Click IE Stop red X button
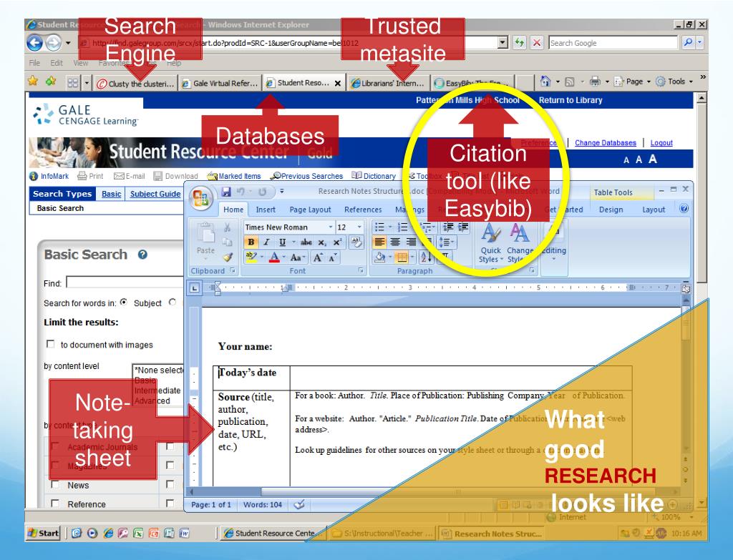The image size is (733, 560). point(537,43)
